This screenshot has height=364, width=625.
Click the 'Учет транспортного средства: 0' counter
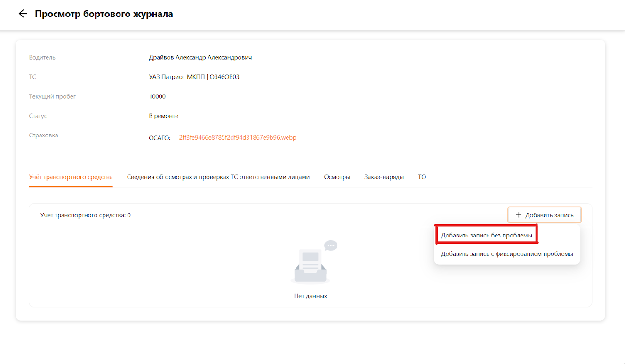[x=85, y=215]
